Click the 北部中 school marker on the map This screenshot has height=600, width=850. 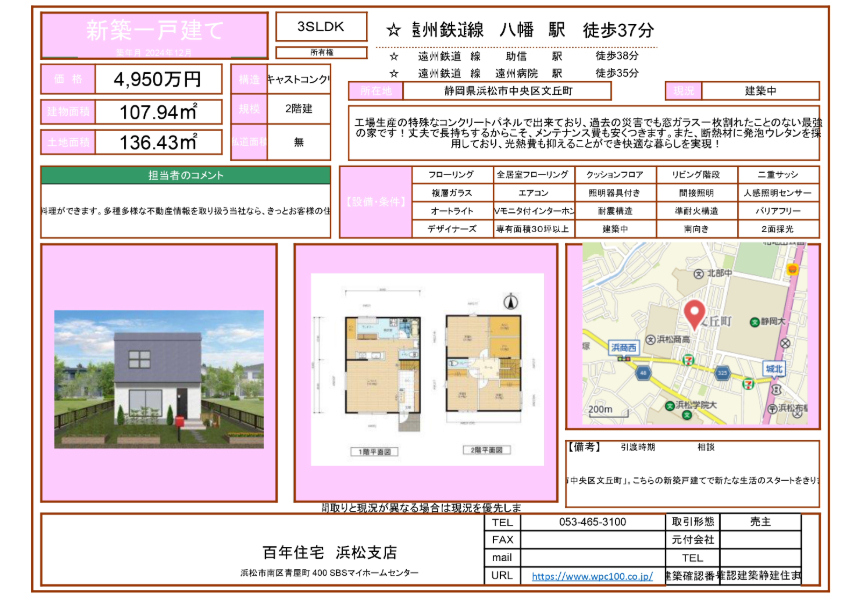(713, 273)
